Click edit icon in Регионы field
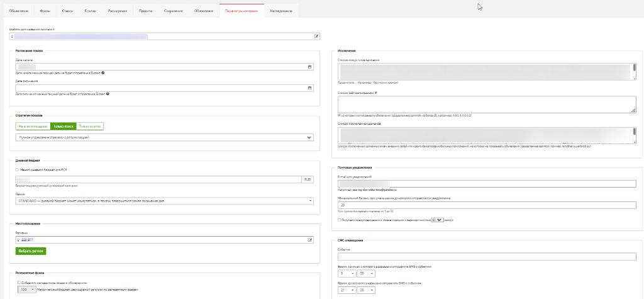The width and height of the screenshot is (644, 299). (310, 239)
